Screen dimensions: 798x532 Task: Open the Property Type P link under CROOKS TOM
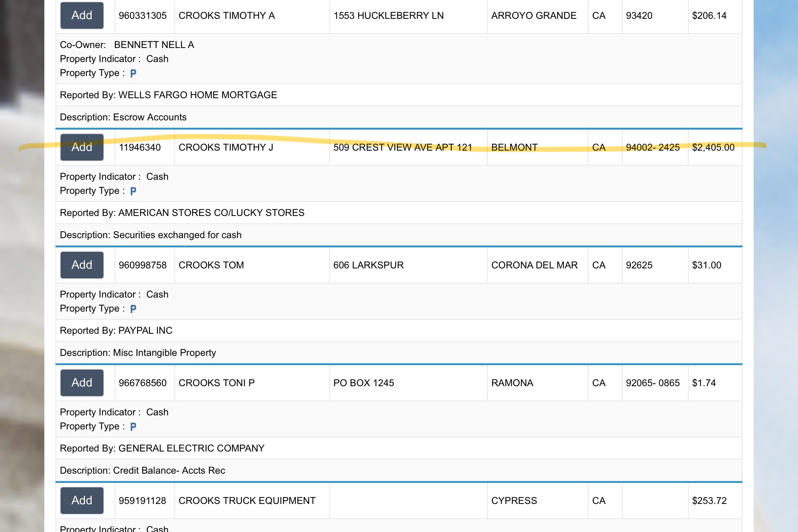[133, 309]
